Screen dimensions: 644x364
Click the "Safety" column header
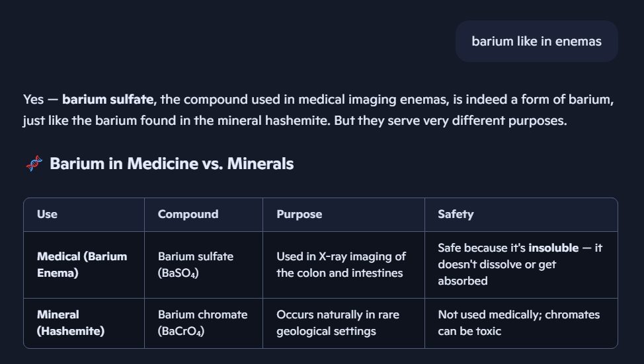click(x=456, y=214)
